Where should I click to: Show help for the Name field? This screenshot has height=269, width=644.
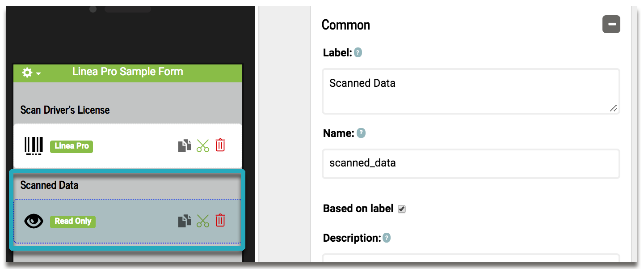tap(361, 133)
